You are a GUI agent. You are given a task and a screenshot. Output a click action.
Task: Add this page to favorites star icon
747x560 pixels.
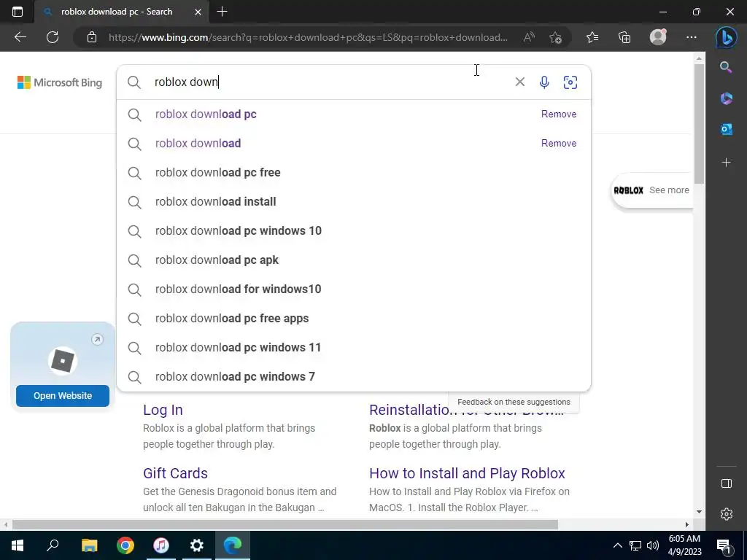[555, 37]
